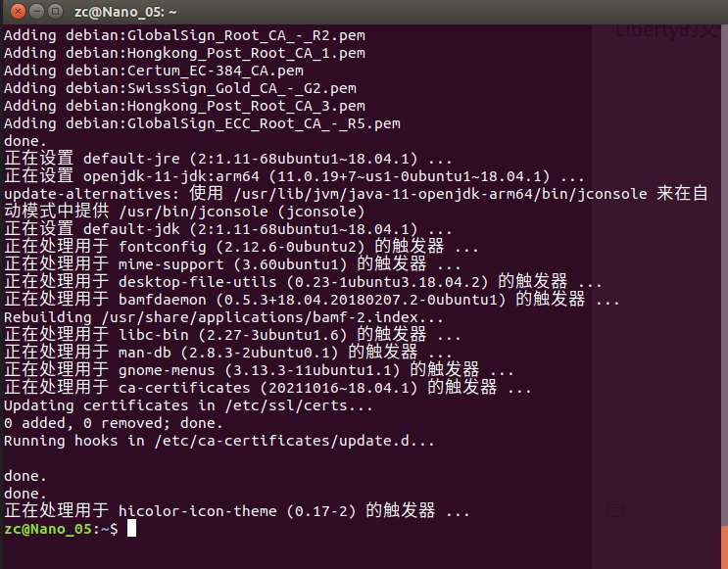728x569 pixels.
Task: Close the zc@Nano_05 terminal window
Action: tap(18, 11)
